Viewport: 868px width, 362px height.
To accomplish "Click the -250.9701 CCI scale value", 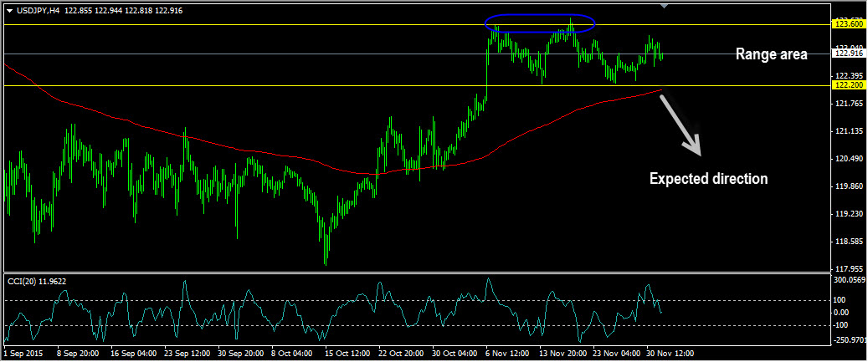I will click(850, 339).
